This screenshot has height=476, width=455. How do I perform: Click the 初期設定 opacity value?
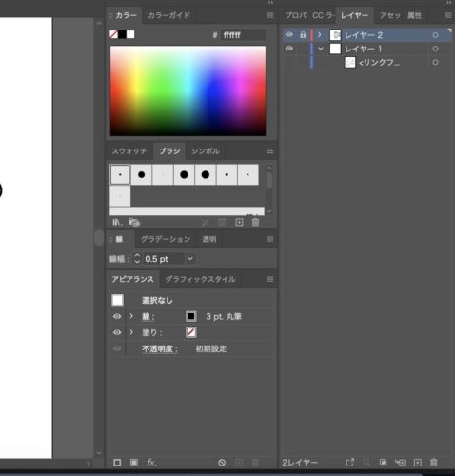(210, 348)
